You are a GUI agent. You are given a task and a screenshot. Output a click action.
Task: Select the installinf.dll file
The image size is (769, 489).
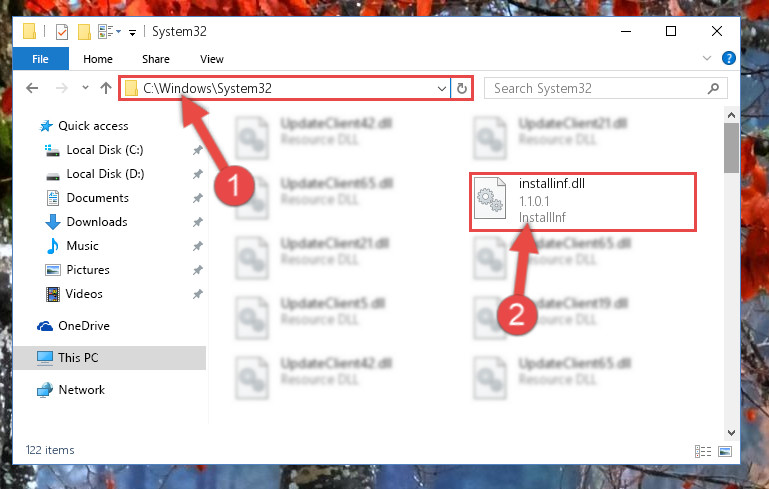pos(582,201)
